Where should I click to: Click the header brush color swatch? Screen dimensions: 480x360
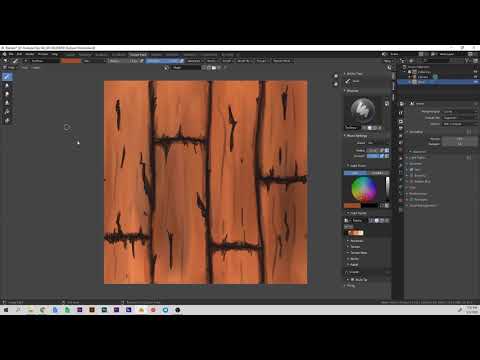70,61
